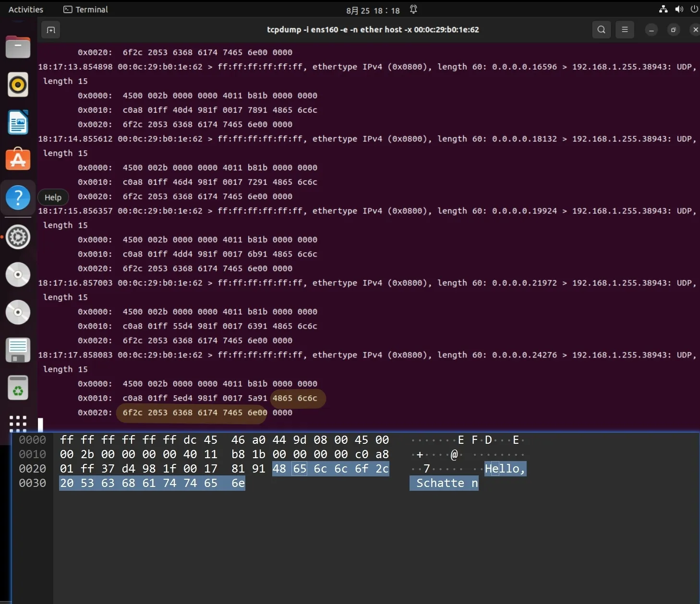Open a new terminal tab

pyautogui.click(x=51, y=30)
